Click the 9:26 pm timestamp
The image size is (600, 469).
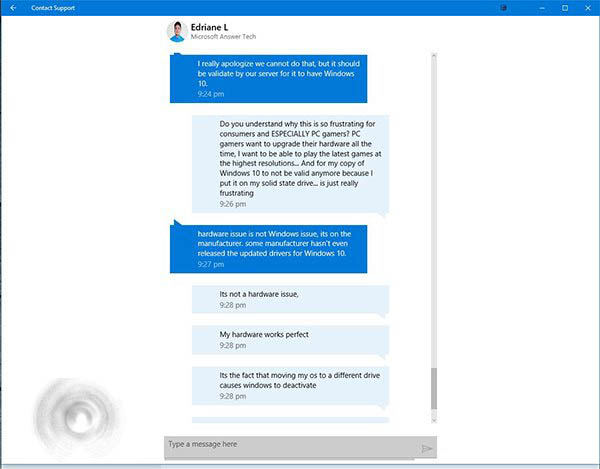click(233, 204)
